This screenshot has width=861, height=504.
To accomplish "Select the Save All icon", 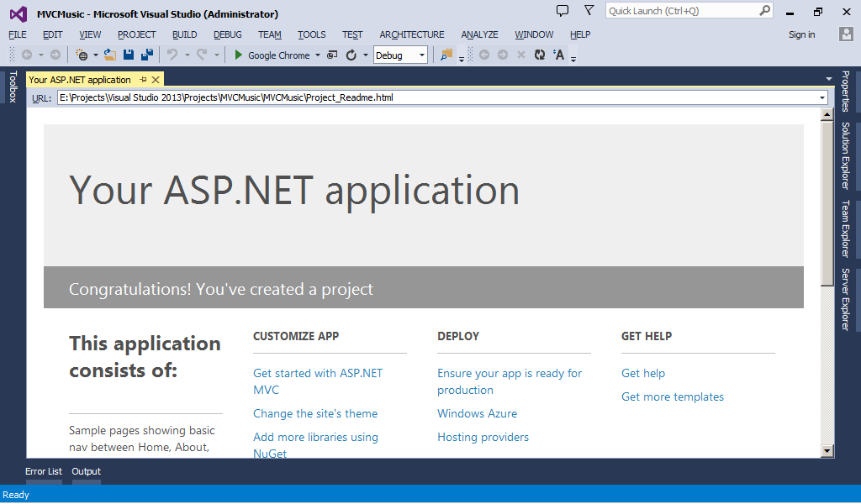I will 146,56.
